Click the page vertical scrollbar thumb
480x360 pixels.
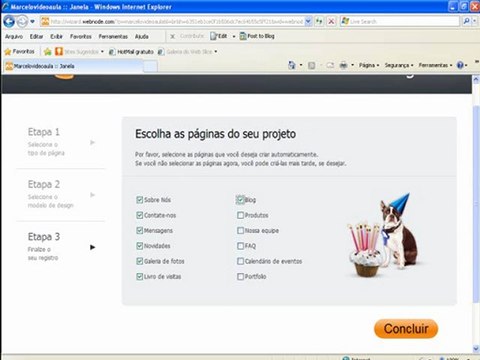476,203
